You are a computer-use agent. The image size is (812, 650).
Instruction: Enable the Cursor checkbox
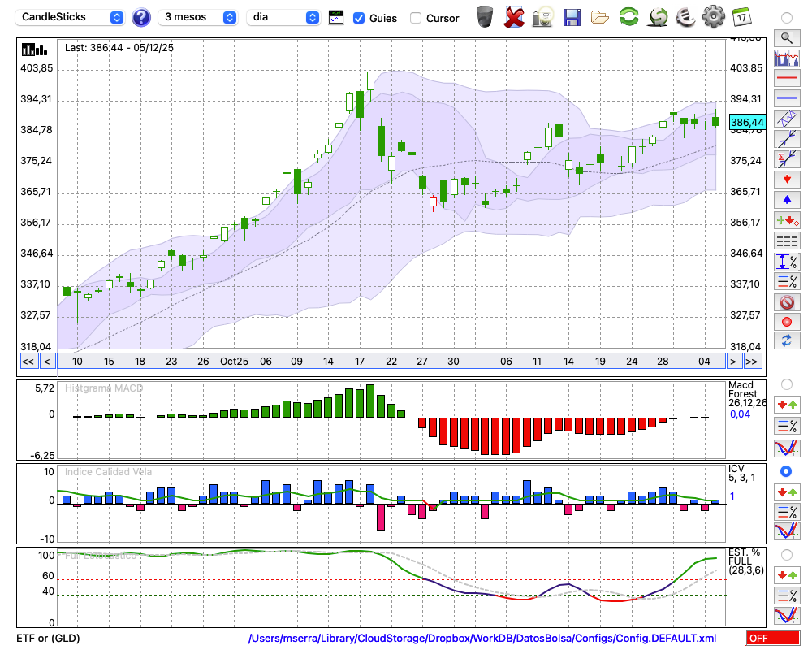416,18
